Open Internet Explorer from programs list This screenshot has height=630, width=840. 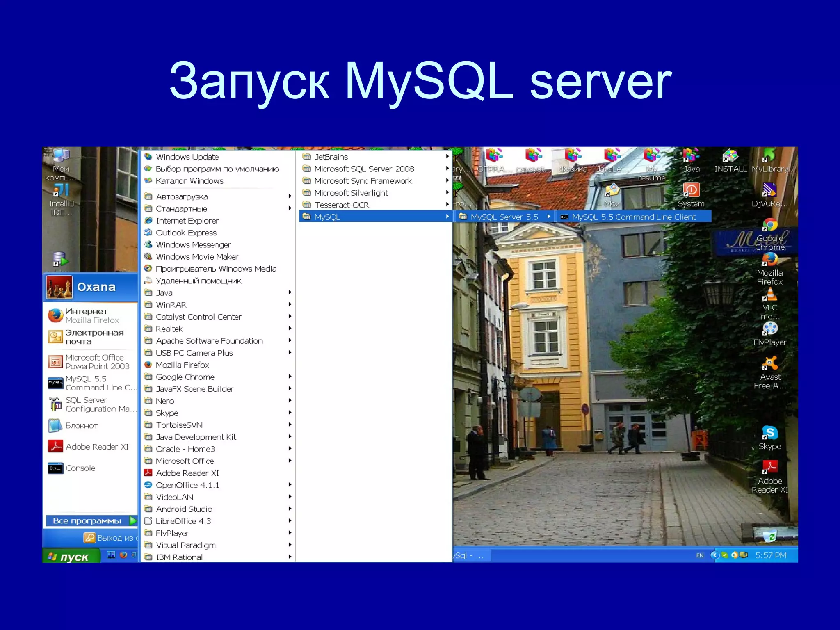218,221
